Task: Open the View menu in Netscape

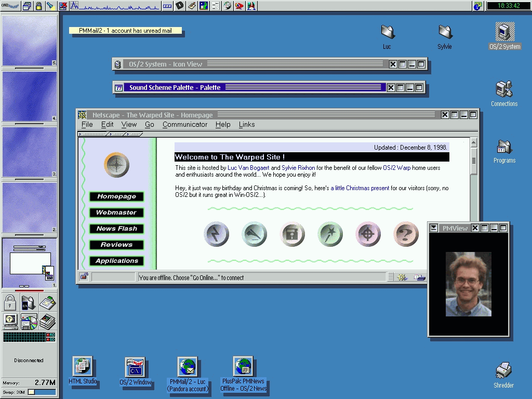Action: point(129,125)
